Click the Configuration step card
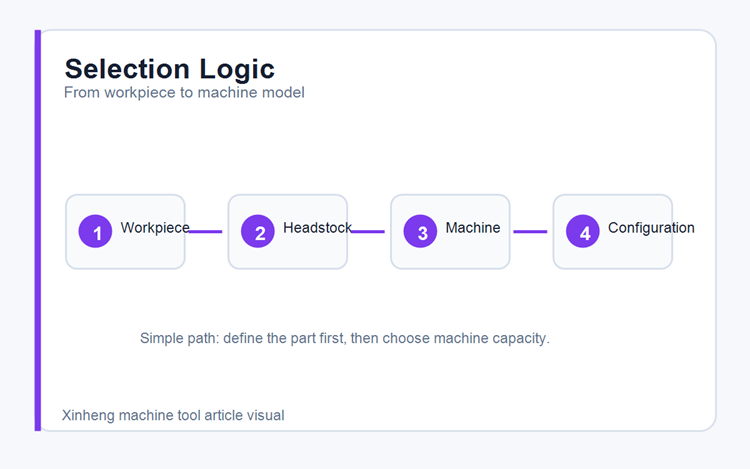Image resolution: width=750 pixels, height=469 pixels. 613,232
